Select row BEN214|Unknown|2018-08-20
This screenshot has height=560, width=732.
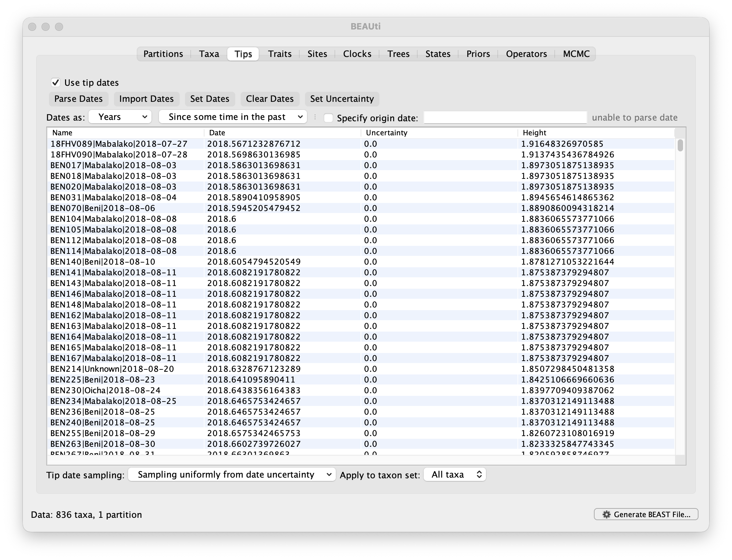[x=361, y=369]
